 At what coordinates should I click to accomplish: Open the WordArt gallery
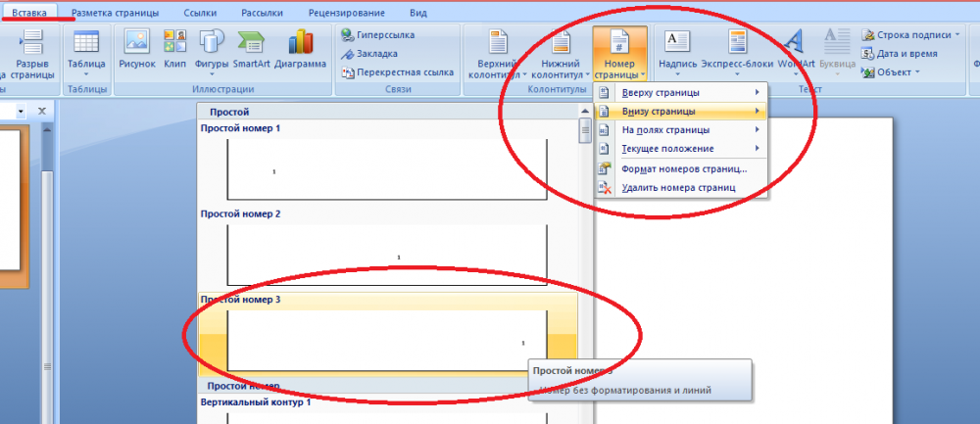795,51
